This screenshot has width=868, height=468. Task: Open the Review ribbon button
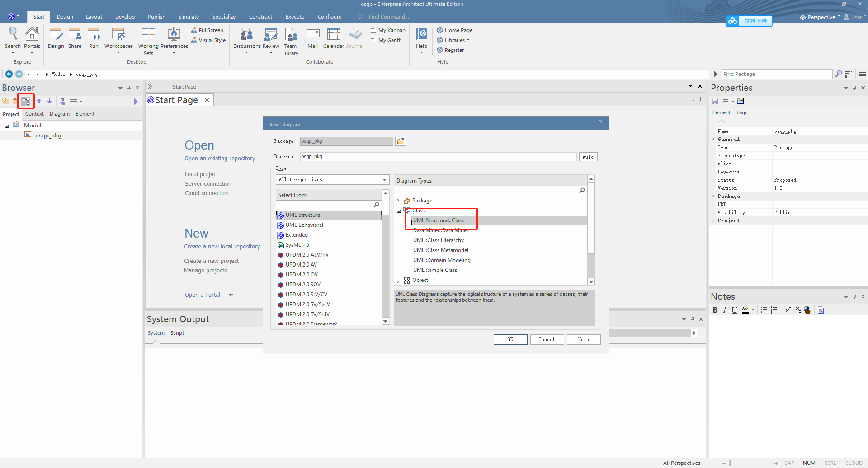tap(271, 40)
